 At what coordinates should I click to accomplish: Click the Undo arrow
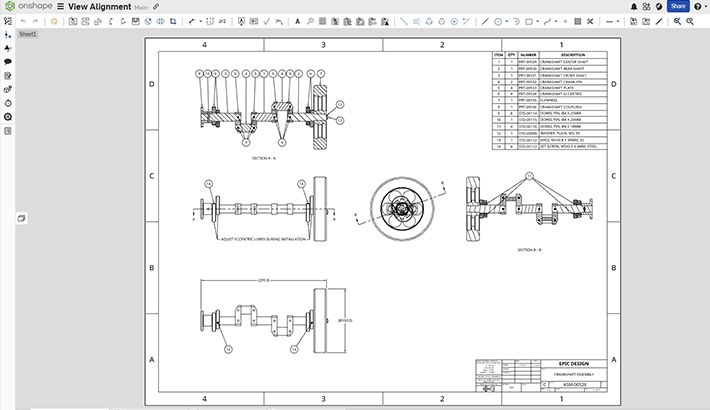[x=24, y=21]
